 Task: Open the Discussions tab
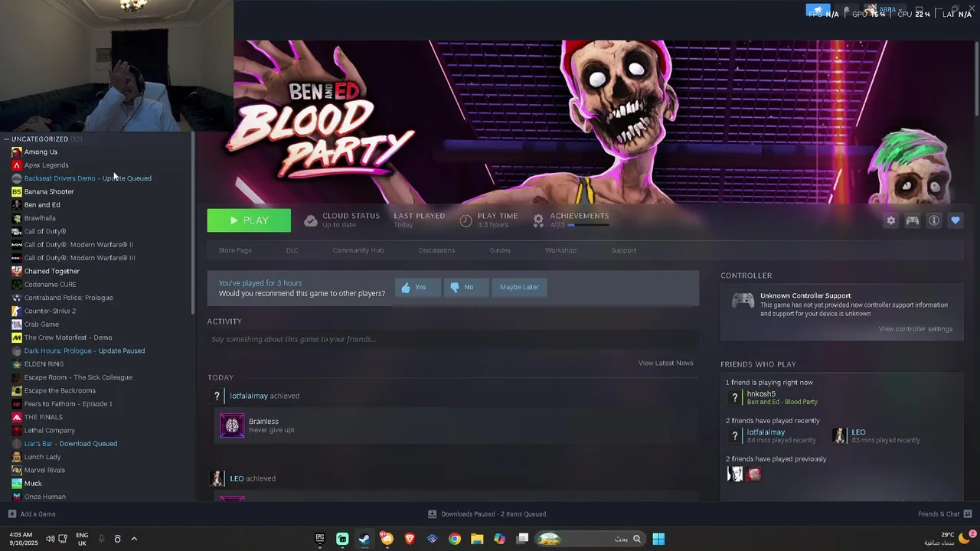pyautogui.click(x=436, y=250)
